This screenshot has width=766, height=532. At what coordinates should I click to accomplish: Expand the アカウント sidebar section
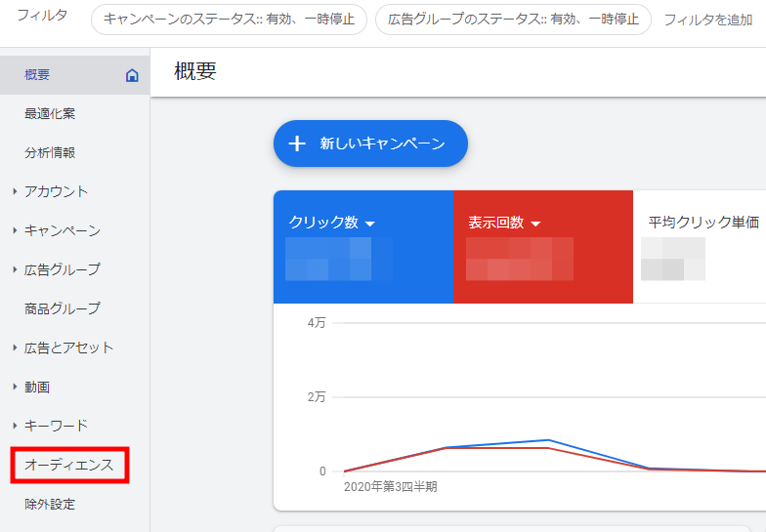[15, 191]
